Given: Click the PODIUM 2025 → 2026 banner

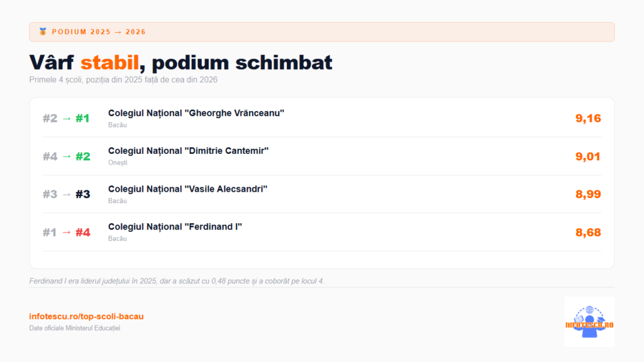Looking at the screenshot, I should (x=322, y=32).
